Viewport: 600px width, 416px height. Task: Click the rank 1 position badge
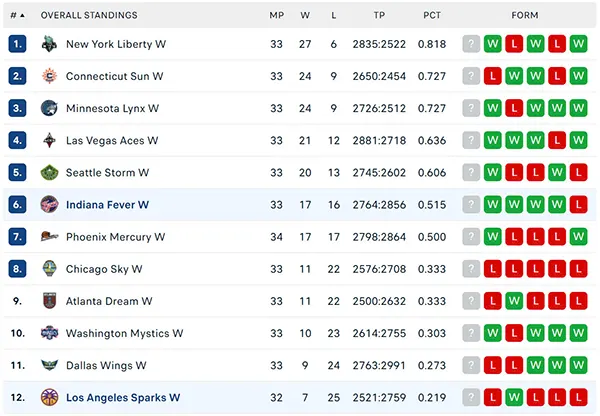[x=17, y=44]
